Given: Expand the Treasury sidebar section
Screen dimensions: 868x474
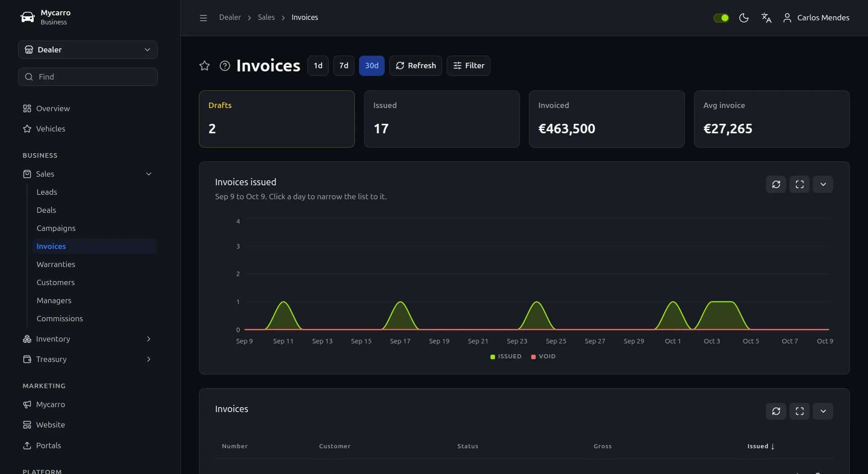Looking at the screenshot, I should pos(149,359).
